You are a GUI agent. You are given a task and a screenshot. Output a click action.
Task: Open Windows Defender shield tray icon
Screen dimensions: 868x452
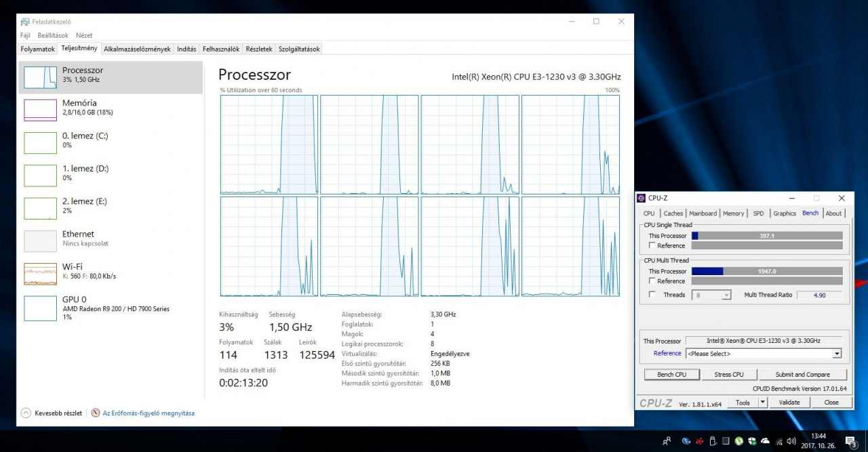752,441
